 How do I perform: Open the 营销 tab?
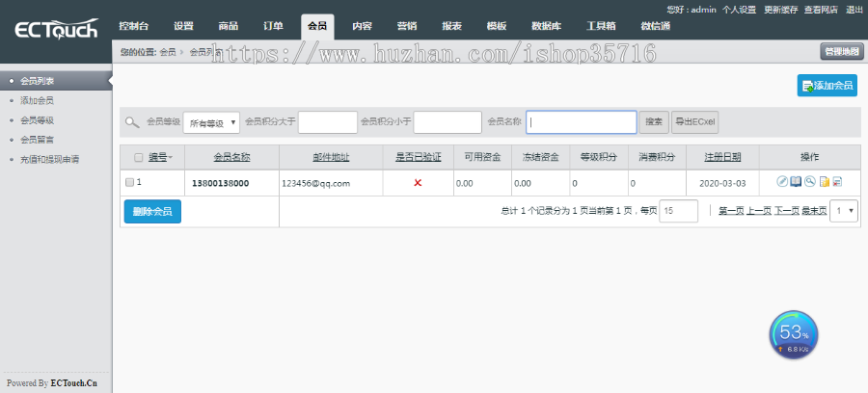point(407,26)
